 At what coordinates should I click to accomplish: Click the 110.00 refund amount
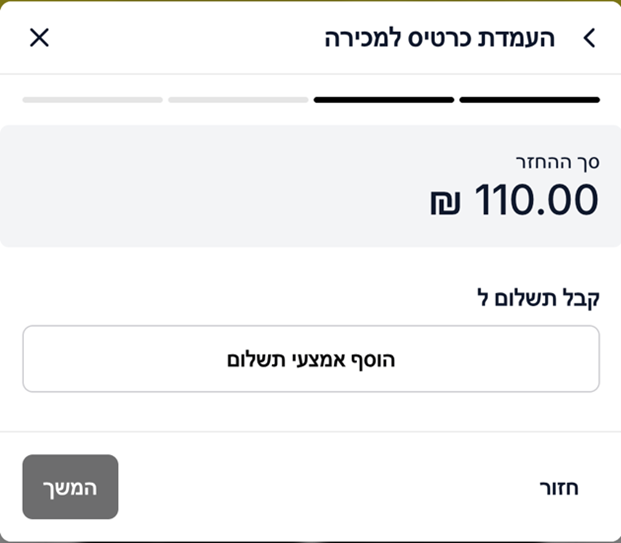point(535,200)
